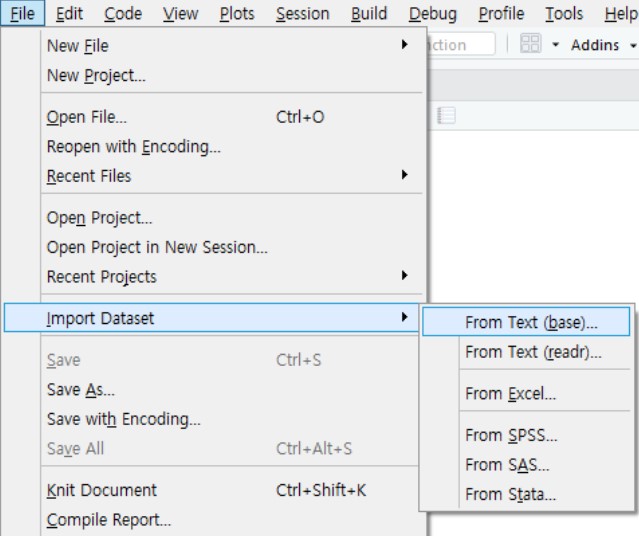Expand the Recent Projects submenu
Viewport: 639px width, 536px height.
point(404,276)
